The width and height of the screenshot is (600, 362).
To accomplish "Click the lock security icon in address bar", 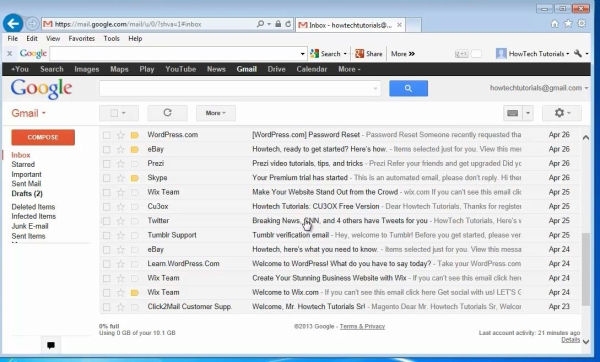I will coord(278,24).
